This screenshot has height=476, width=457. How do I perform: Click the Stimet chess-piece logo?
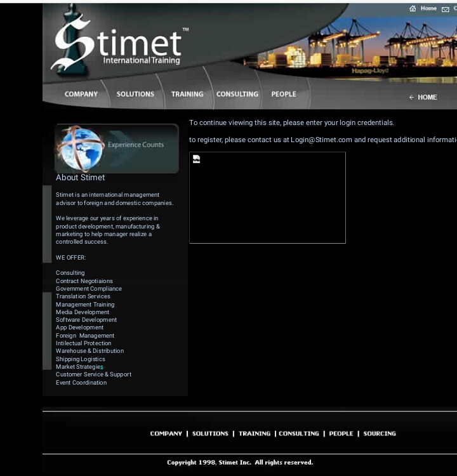(x=119, y=42)
